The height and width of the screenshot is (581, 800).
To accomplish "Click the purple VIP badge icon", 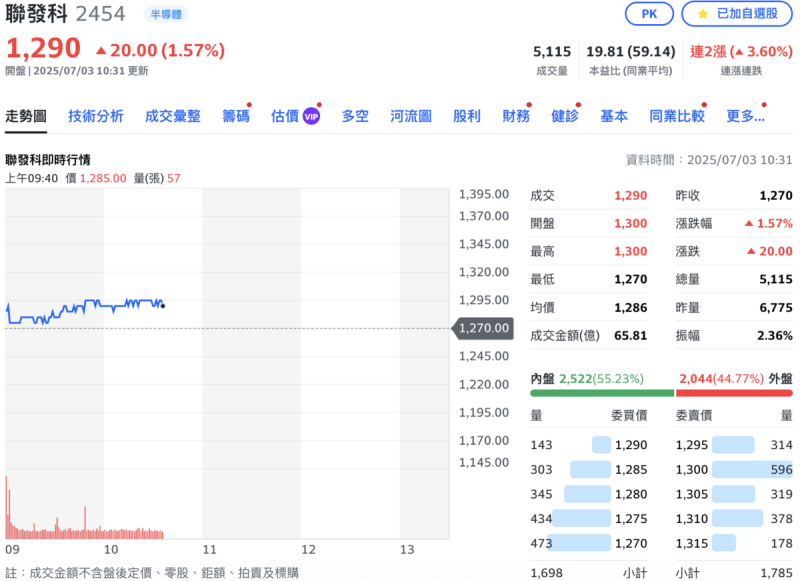I will [311, 117].
